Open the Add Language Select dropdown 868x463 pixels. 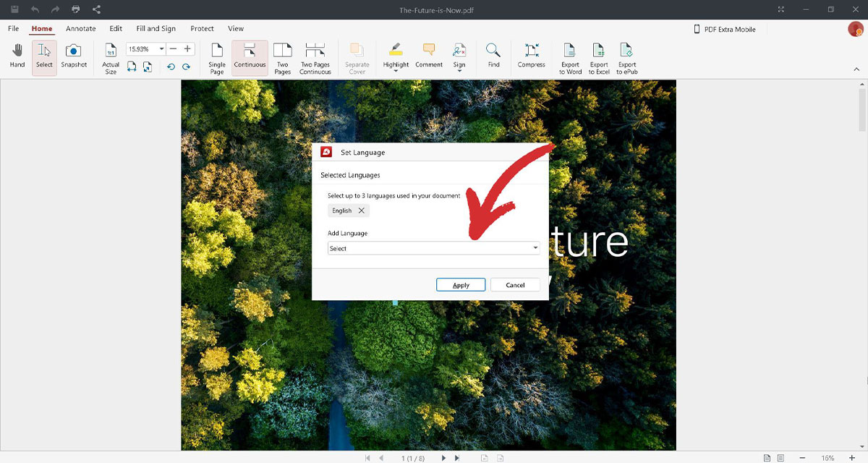coord(434,248)
